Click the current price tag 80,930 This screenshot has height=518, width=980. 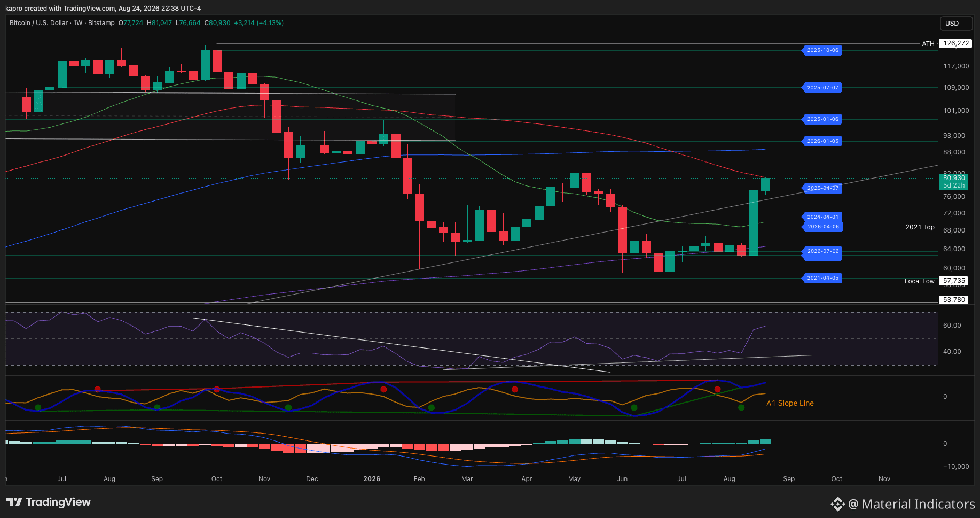(954, 178)
